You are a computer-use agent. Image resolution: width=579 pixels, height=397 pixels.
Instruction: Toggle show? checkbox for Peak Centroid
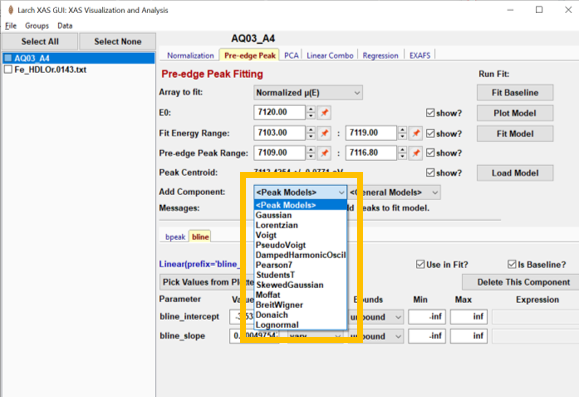tap(430, 172)
